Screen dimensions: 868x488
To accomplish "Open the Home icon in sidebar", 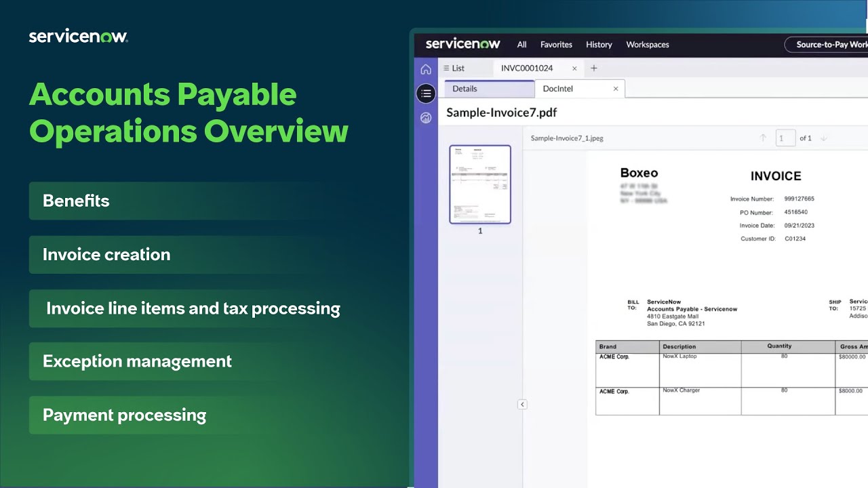I will 426,69.
